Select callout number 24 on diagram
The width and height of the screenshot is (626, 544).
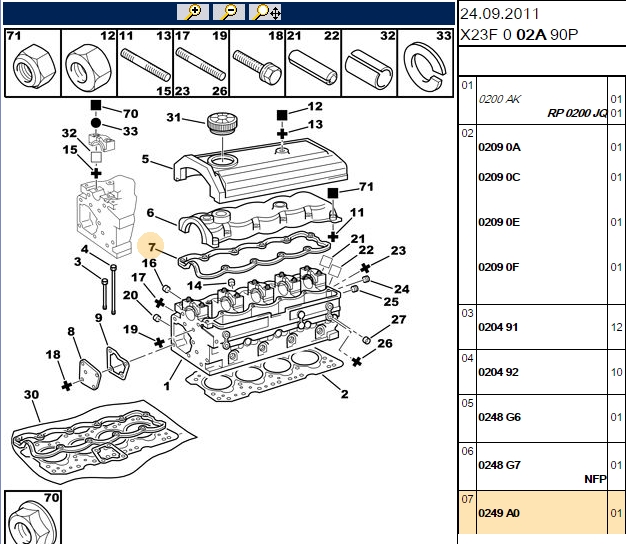pos(402,289)
